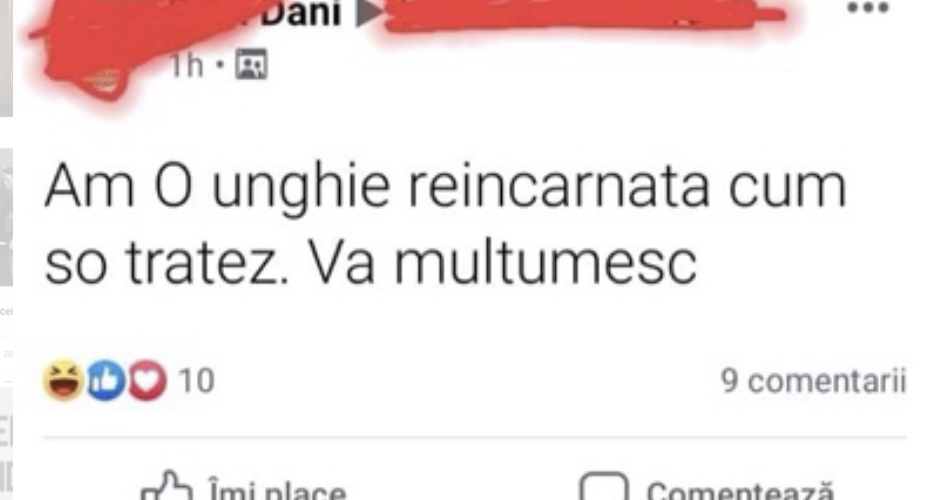
Task: View who reacted via the 10 count
Action: tap(196, 381)
